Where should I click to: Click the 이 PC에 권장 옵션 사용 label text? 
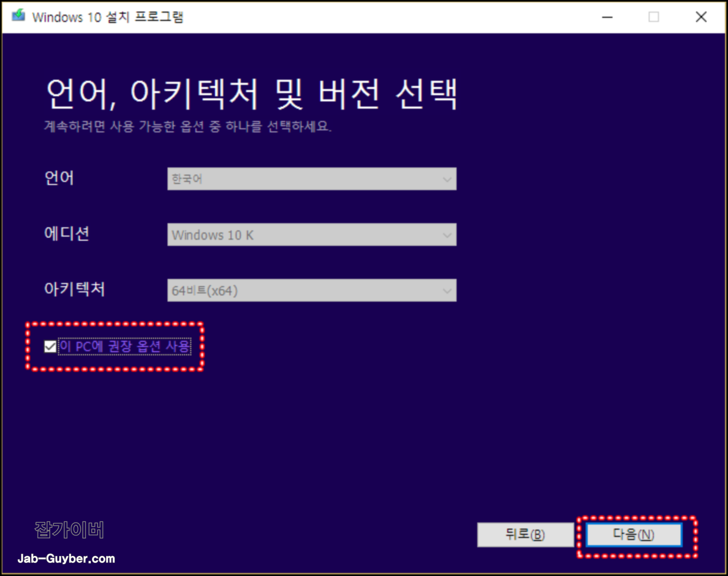click(x=125, y=346)
